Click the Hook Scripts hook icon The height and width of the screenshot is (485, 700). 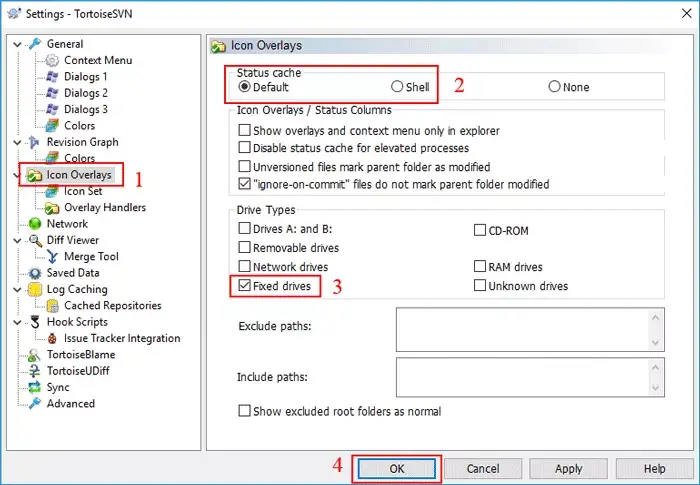point(34,322)
